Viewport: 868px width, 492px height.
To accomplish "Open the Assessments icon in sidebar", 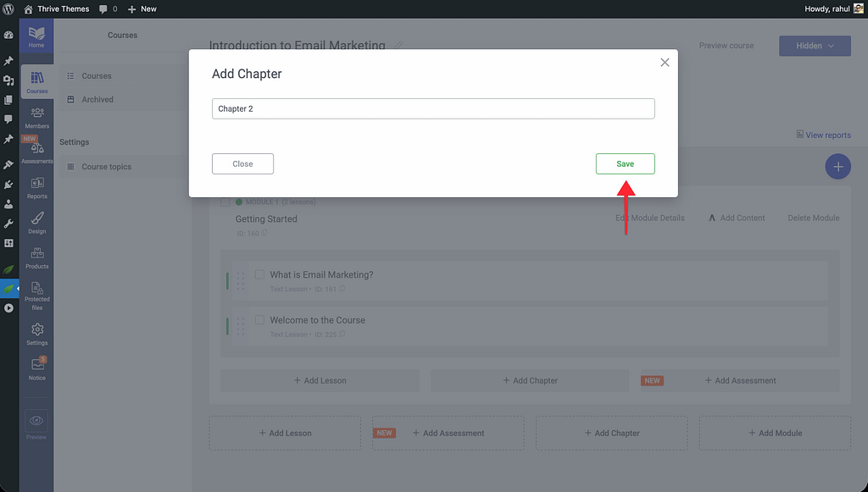I will pyautogui.click(x=37, y=152).
